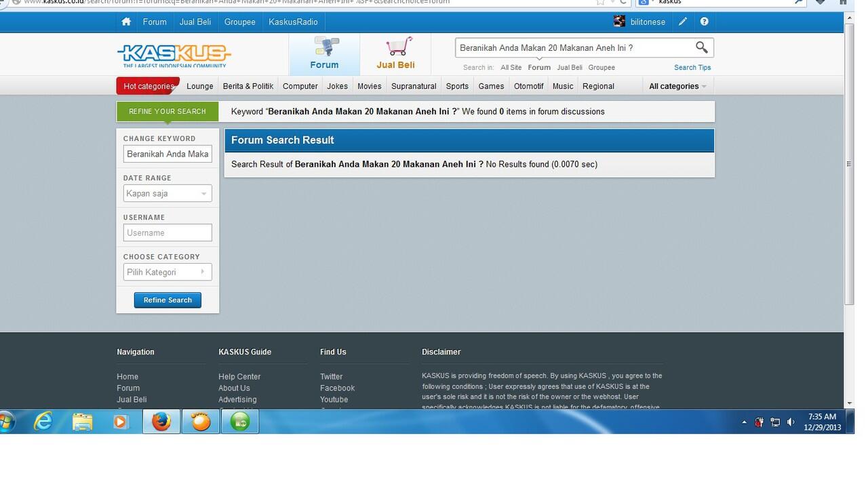Expand the Pilih Kategori category picker
This screenshot has height=488, width=868.
(x=167, y=272)
